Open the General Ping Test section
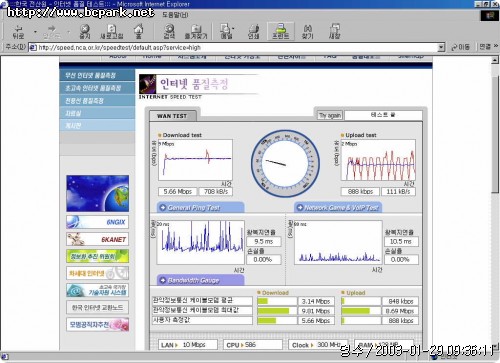Image resolution: width=500 pixels, height=363 pixels. click(x=200, y=207)
